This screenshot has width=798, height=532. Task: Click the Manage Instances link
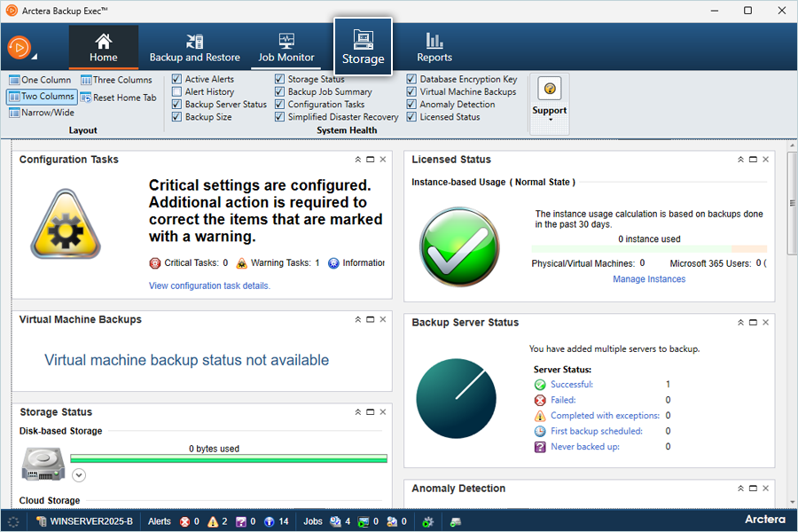coord(649,279)
